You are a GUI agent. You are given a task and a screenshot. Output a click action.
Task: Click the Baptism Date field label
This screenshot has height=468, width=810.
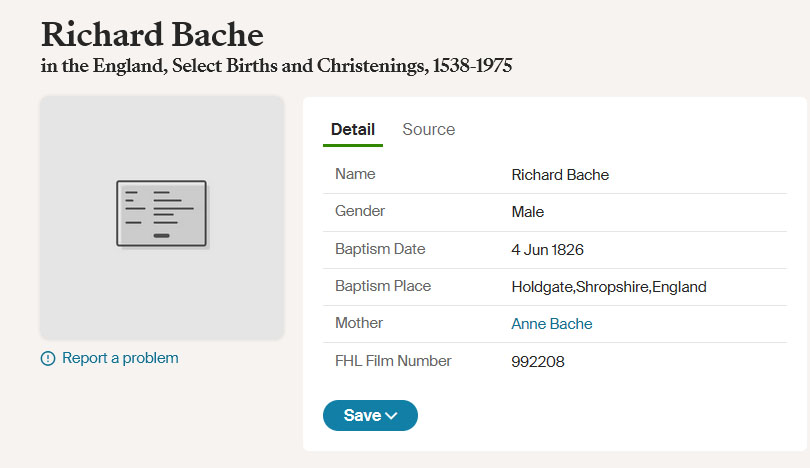(x=380, y=249)
